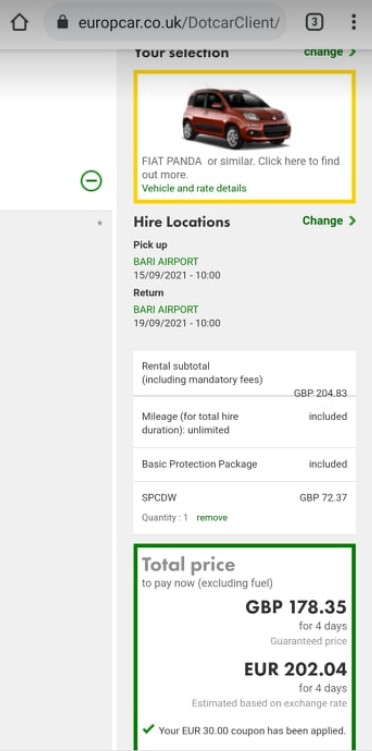Collapse section with green minus circle icon
The height and width of the screenshot is (751, 372).
(91, 181)
